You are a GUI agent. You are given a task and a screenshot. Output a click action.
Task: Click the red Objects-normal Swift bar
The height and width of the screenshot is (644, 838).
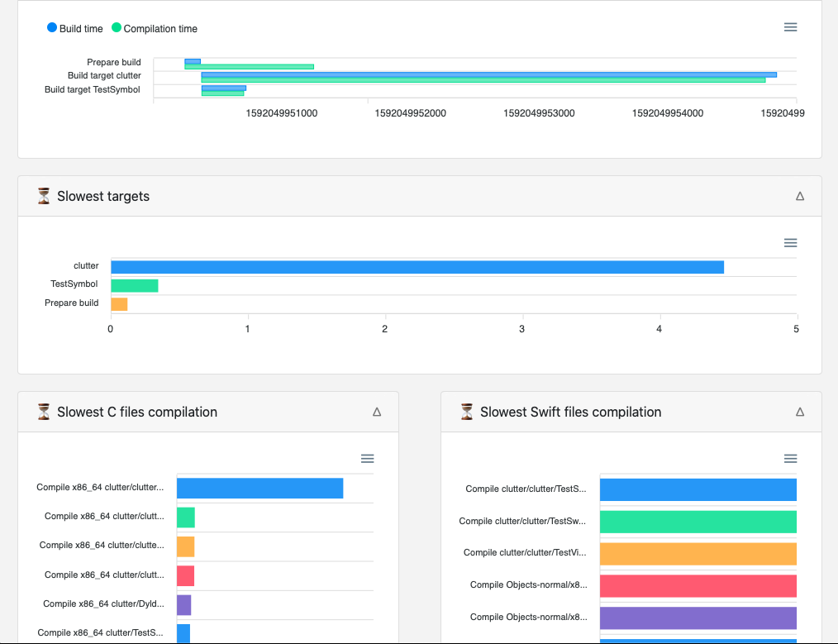coord(698,586)
